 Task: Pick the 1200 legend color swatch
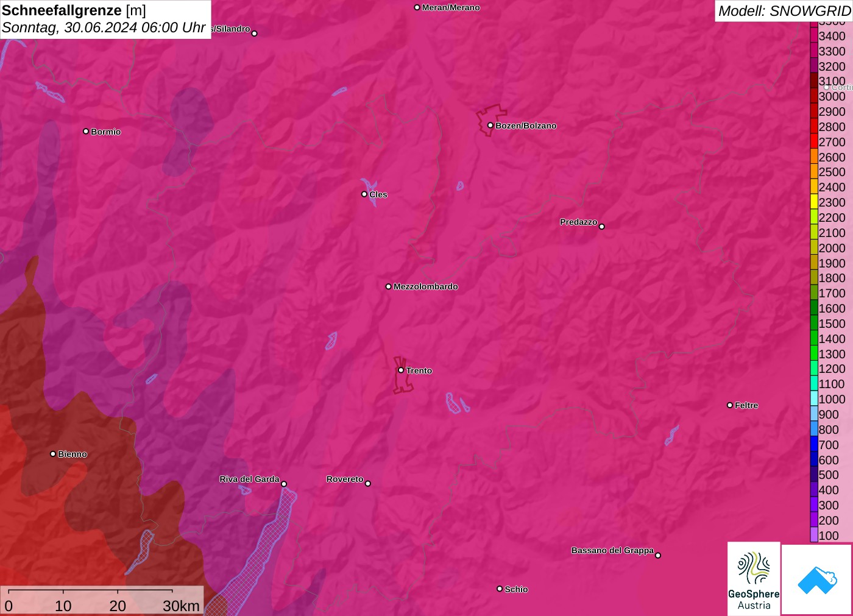tap(814, 369)
